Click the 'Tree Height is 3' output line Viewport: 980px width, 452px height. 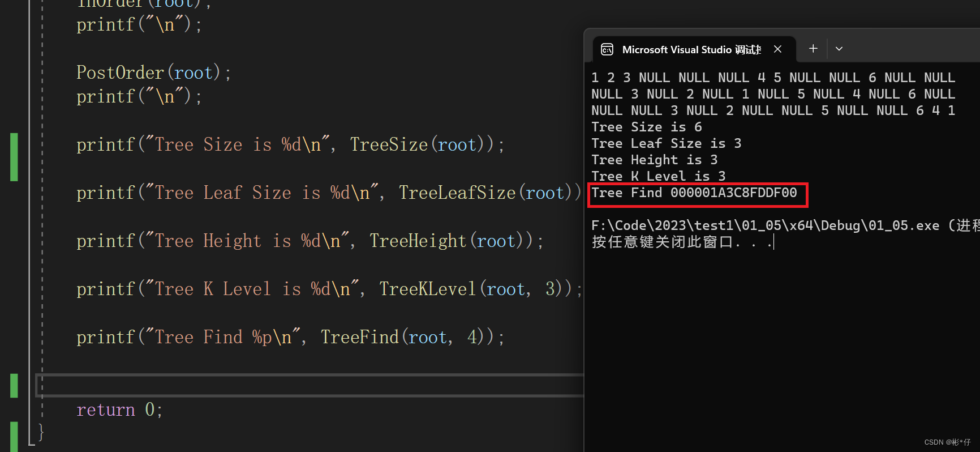point(655,160)
